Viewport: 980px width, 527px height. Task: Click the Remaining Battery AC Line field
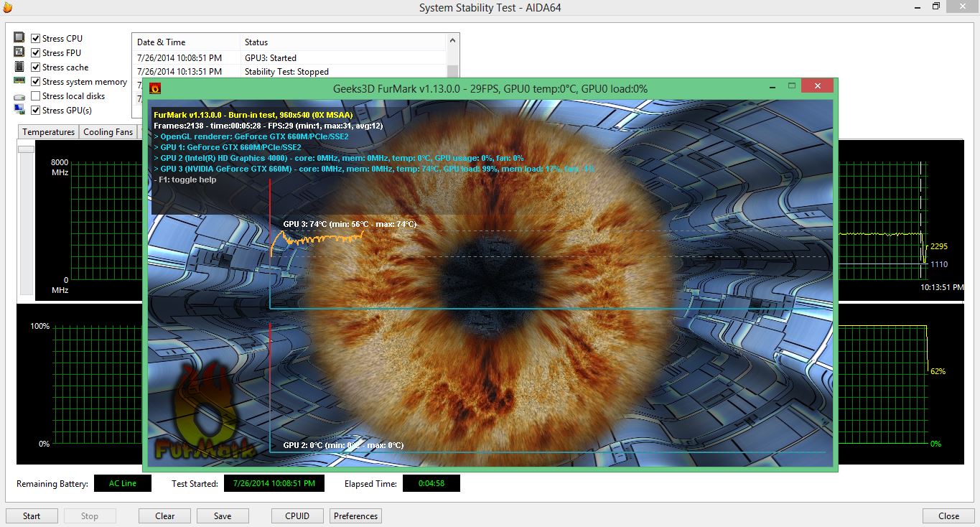(x=123, y=483)
